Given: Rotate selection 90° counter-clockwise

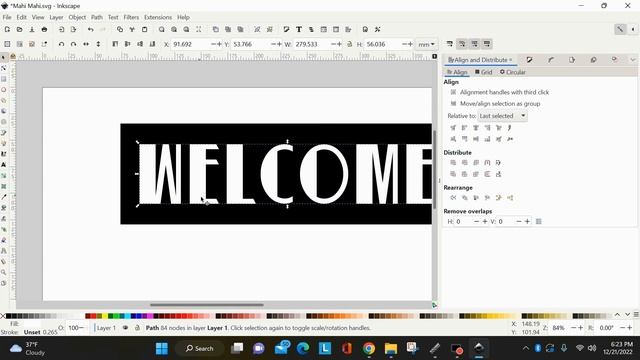Looking at the screenshot, I should (x=61, y=44).
